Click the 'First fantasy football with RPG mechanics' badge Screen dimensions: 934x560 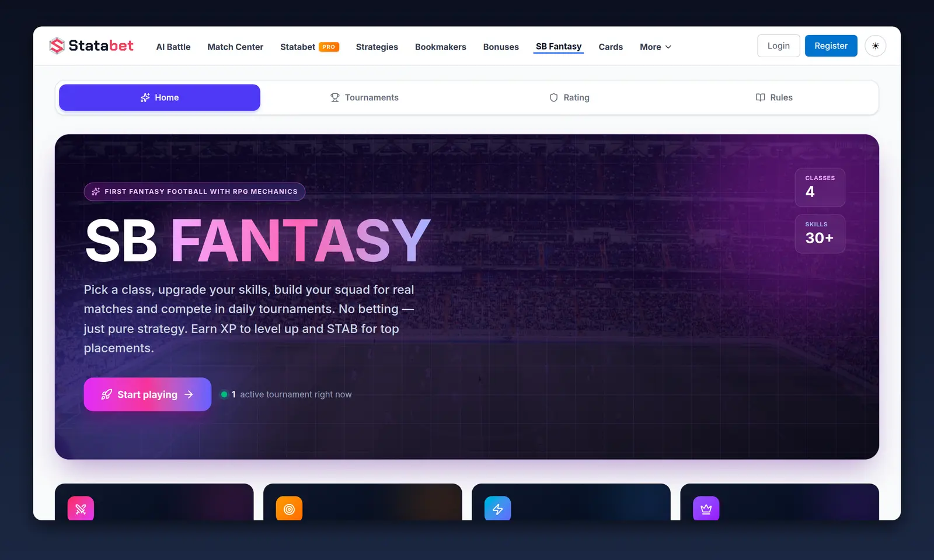[194, 191]
